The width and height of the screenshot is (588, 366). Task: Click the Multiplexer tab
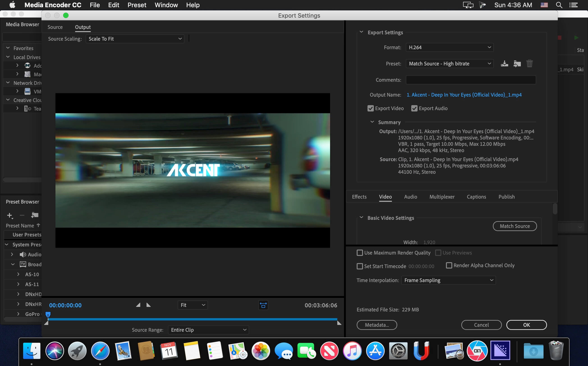tap(442, 197)
